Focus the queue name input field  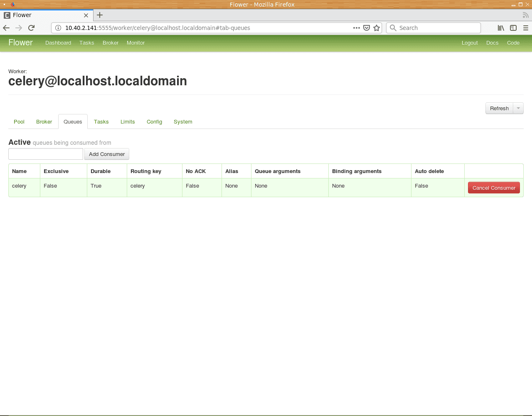(46, 154)
